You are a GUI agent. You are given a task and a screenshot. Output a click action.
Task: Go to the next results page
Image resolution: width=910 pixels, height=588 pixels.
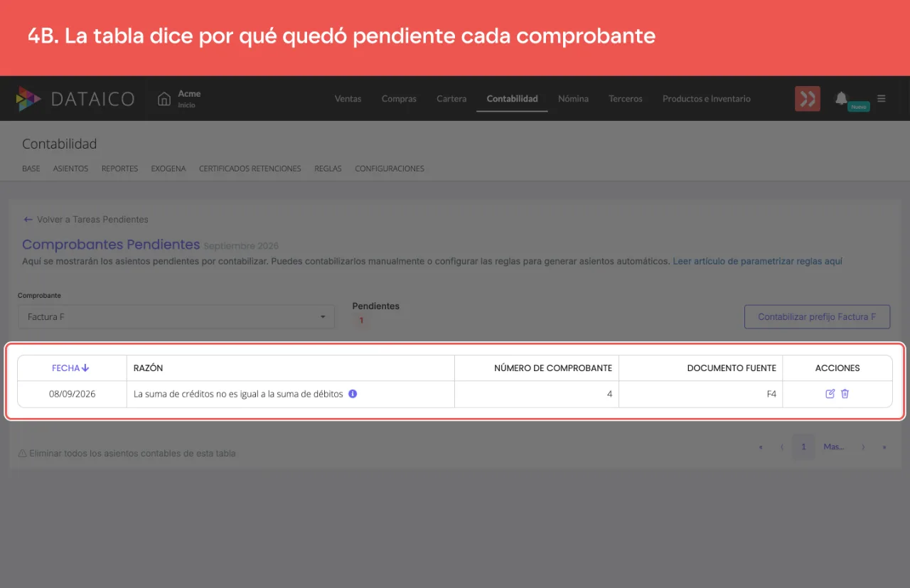(x=863, y=447)
